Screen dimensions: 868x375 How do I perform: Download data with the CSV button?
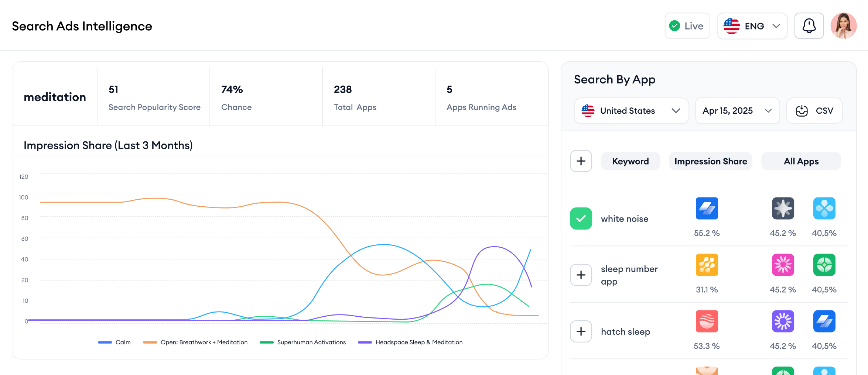[814, 111]
